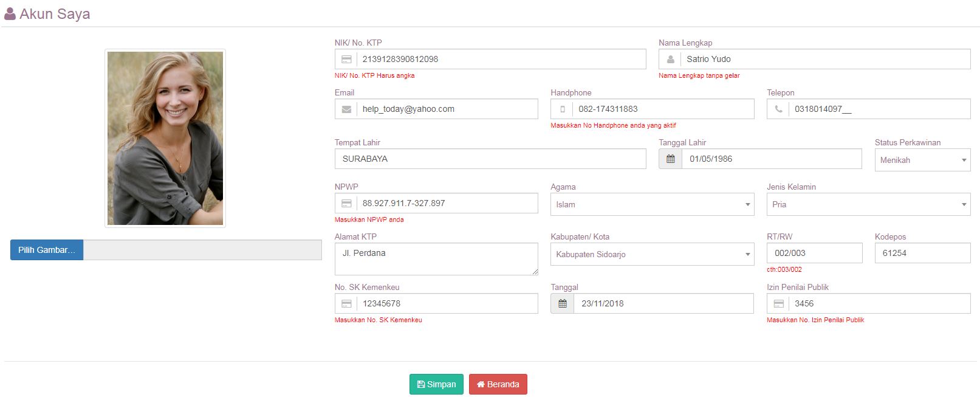This screenshot has height=397, width=980.
Task: Click the profile photo thumbnail
Action: 165,139
